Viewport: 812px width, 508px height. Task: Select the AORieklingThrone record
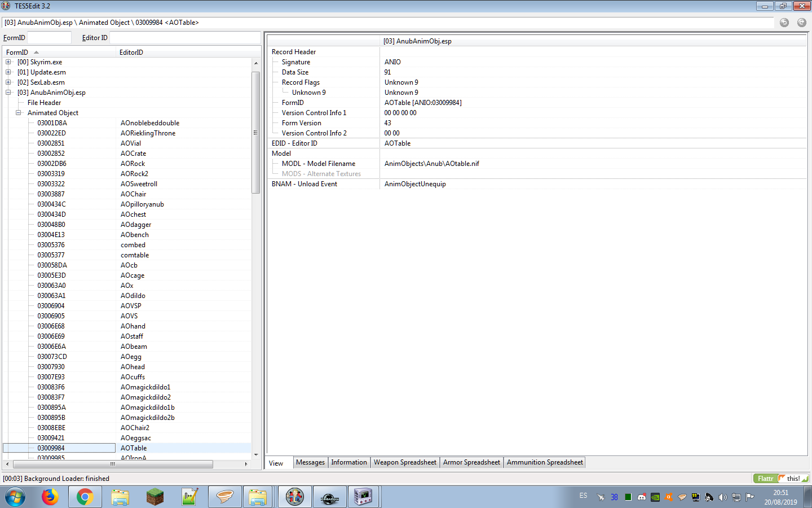tap(127, 133)
